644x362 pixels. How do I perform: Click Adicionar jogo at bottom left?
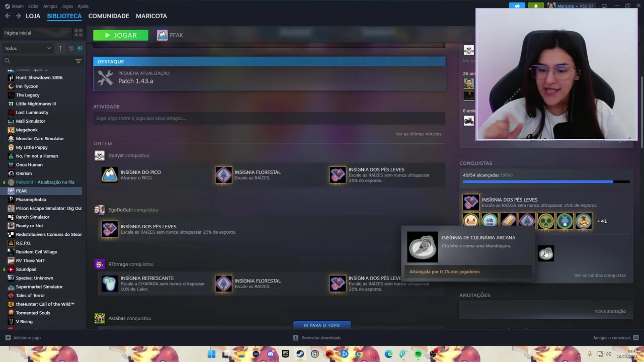(x=23, y=338)
